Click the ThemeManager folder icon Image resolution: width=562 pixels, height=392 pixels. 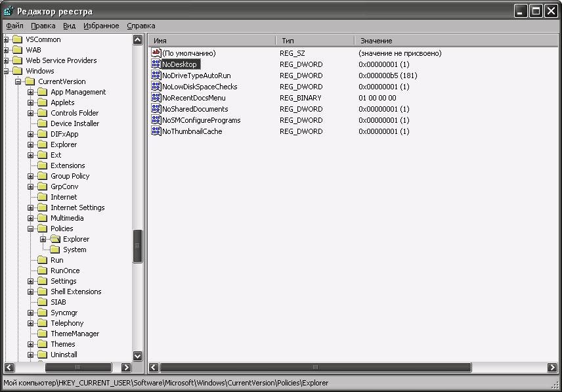pyautogui.click(x=43, y=334)
